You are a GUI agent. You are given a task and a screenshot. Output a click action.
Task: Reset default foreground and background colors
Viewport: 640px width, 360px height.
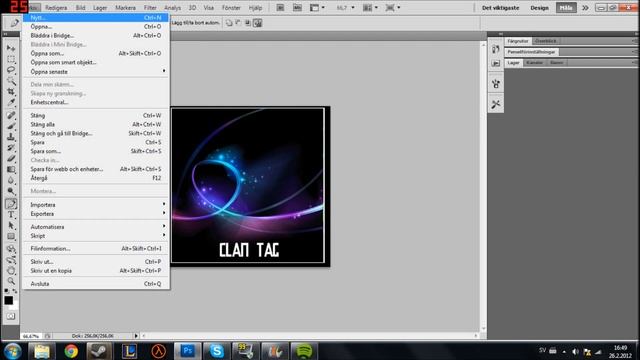[x=7, y=291]
